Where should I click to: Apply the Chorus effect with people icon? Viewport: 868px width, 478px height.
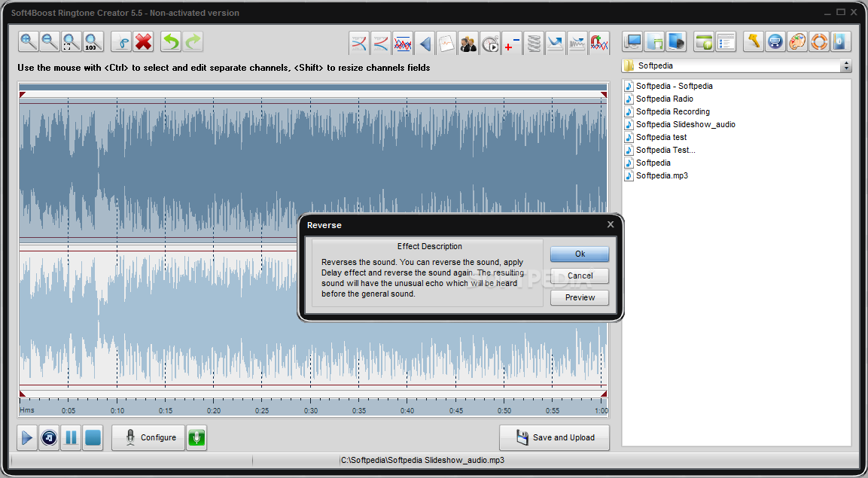coord(468,43)
